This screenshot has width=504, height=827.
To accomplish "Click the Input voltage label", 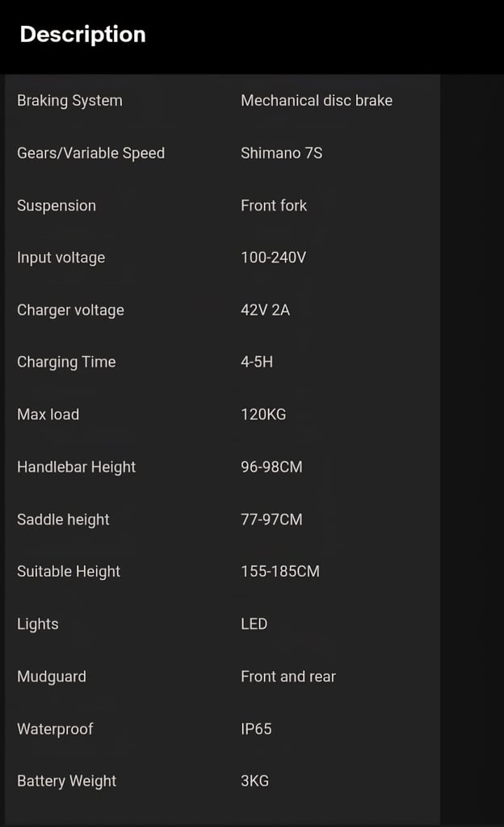I will pyautogui.click(x=61, y=258).
